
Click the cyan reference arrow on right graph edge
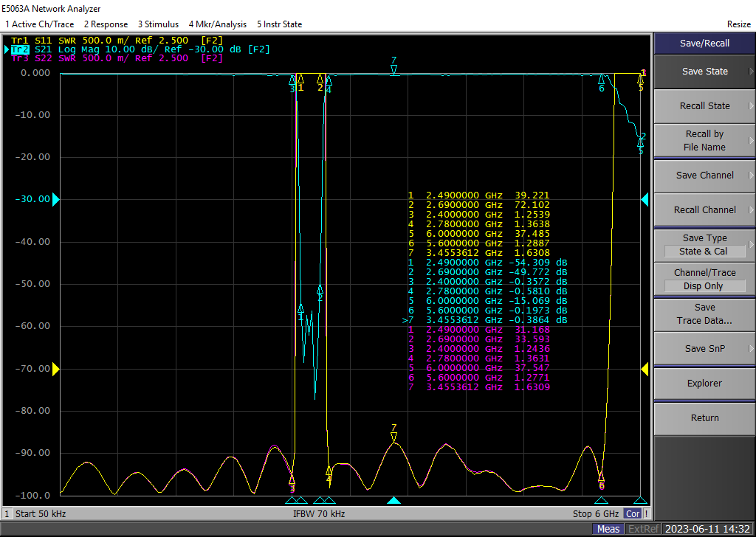[645, 199]
